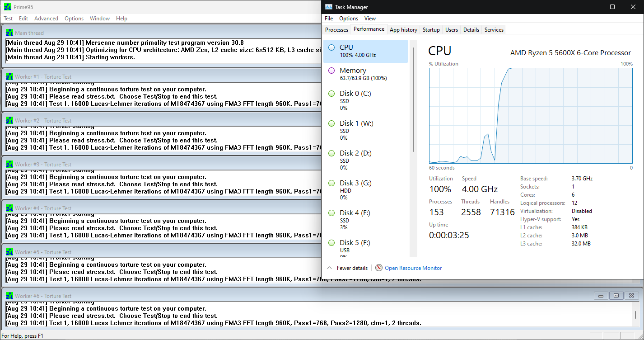Click the L1 cache value '384 KB'

coord(580,227)
